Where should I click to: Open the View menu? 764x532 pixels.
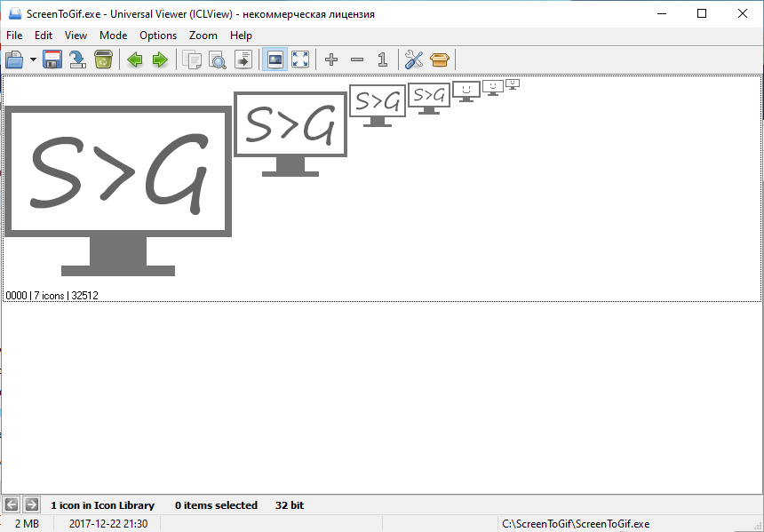(76, 36)
